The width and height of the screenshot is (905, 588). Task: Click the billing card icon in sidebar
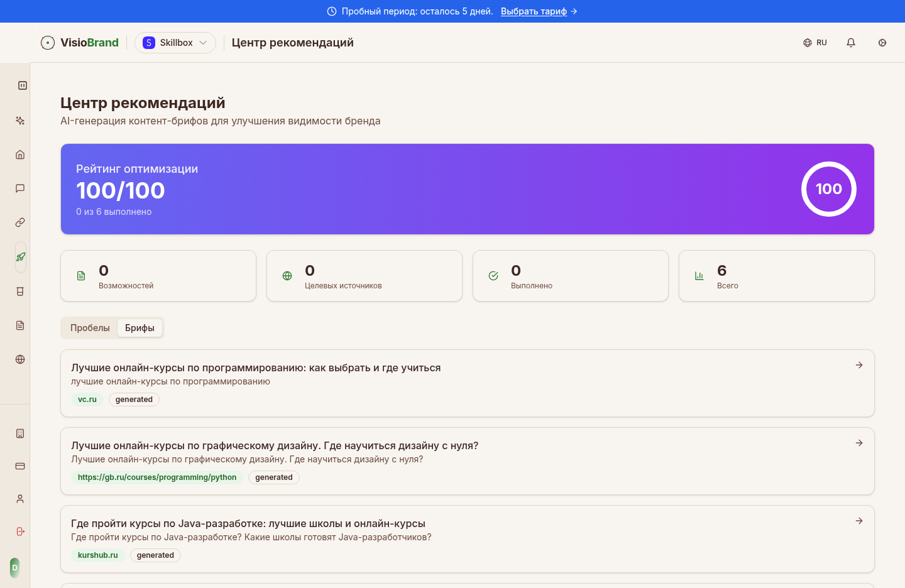click(x=19, y=466)
